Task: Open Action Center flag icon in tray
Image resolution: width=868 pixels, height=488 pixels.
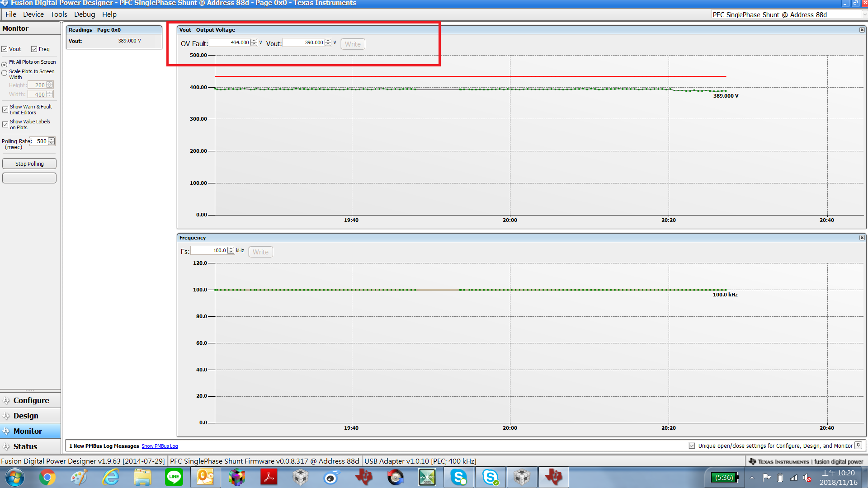Action: (x=767, y=478)
